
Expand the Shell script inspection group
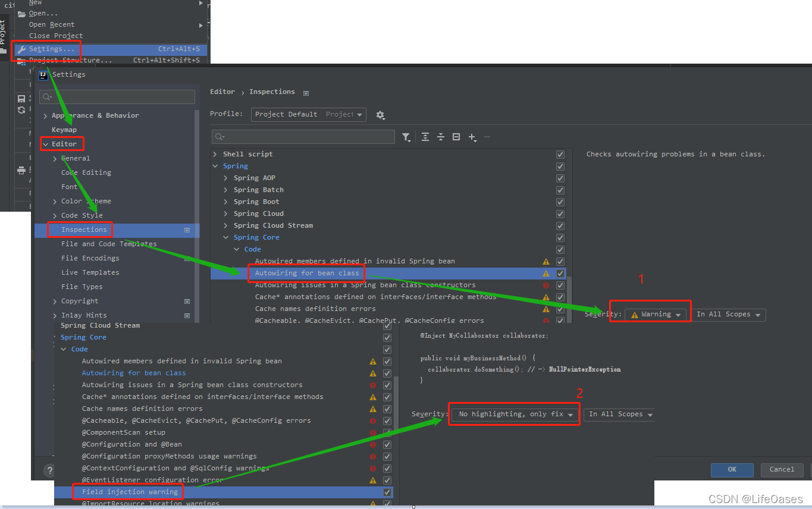coord(215,155)
